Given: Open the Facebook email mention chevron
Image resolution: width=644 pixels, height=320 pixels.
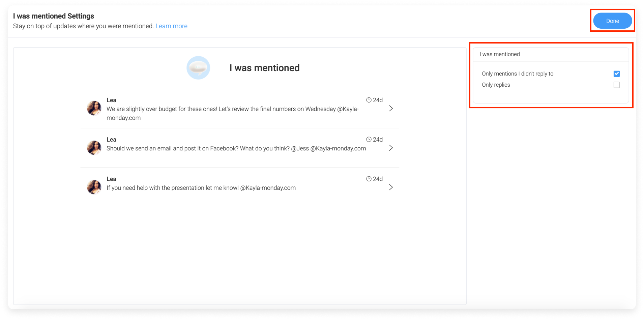Looking at the screenshot, I should [x=391, y=148].
